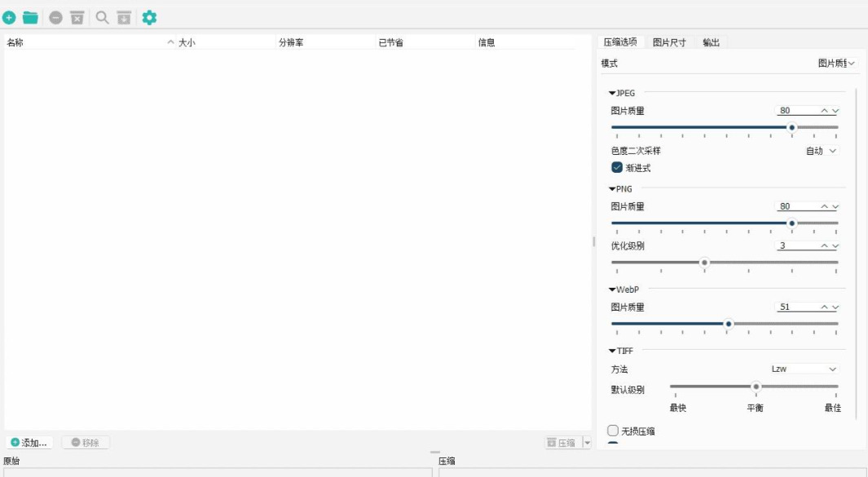Switch to the 压缩选项 tab
This screenshot has height=477, width=868.
[x=620, y=42]
